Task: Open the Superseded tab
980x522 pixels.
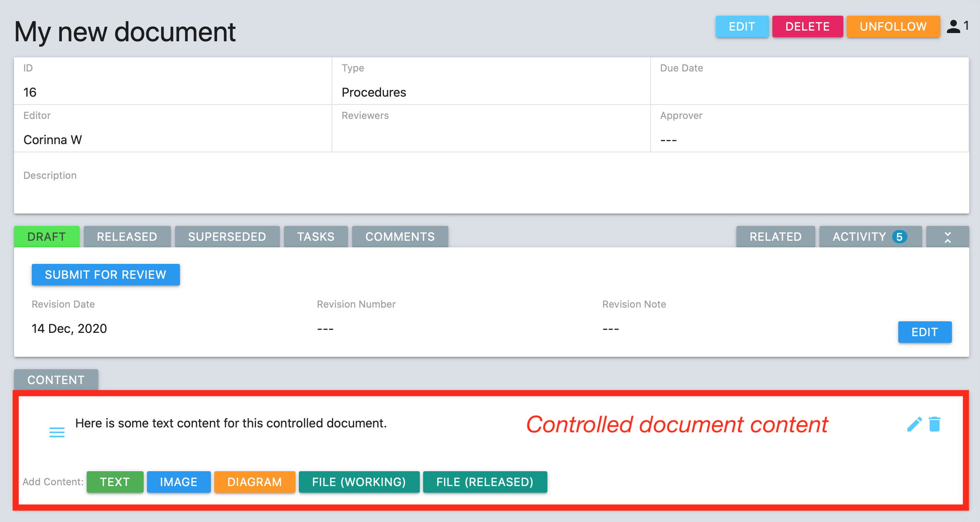Action: (227, 237)
